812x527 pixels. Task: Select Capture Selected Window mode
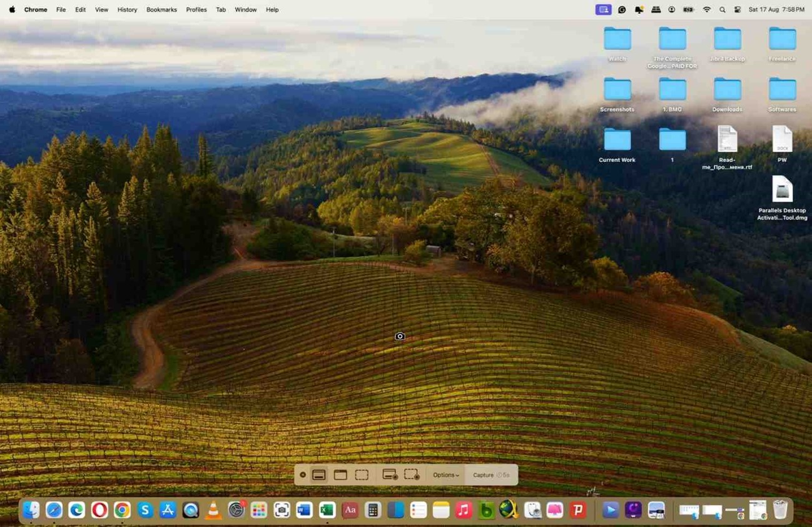click(340, 475)
